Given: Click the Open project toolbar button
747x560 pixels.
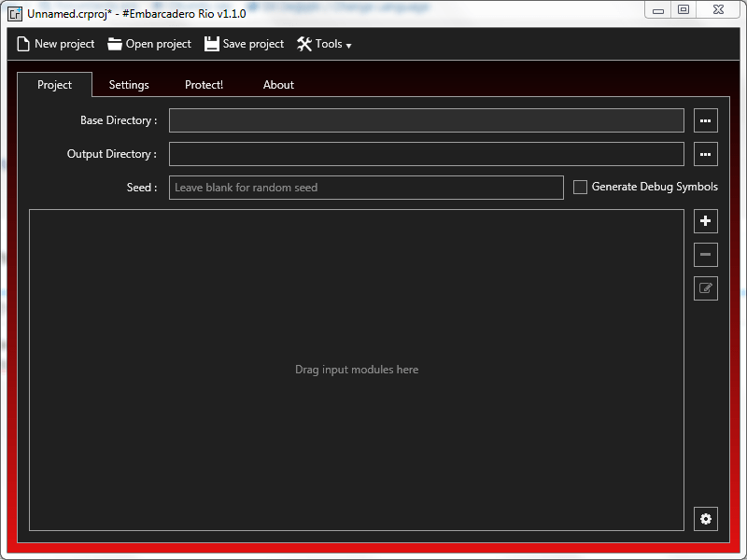Looking at the screenshot, I should [x=149, y=44].
